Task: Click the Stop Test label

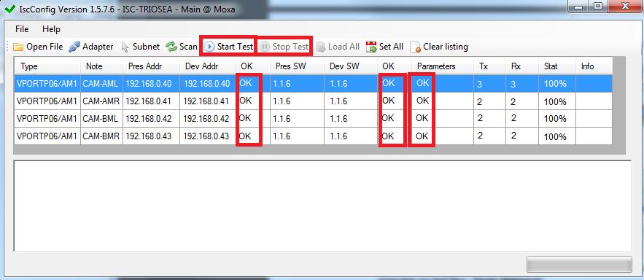Action: (x=290, y=47)
